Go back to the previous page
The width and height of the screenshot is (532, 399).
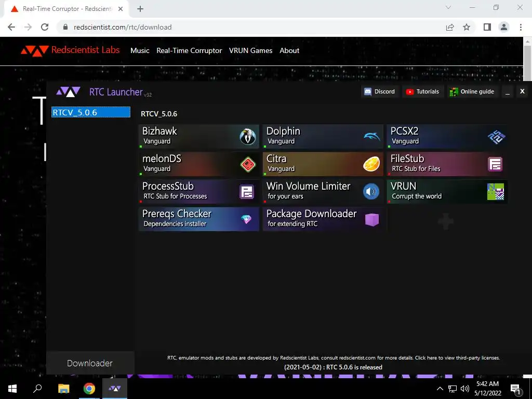11,27
